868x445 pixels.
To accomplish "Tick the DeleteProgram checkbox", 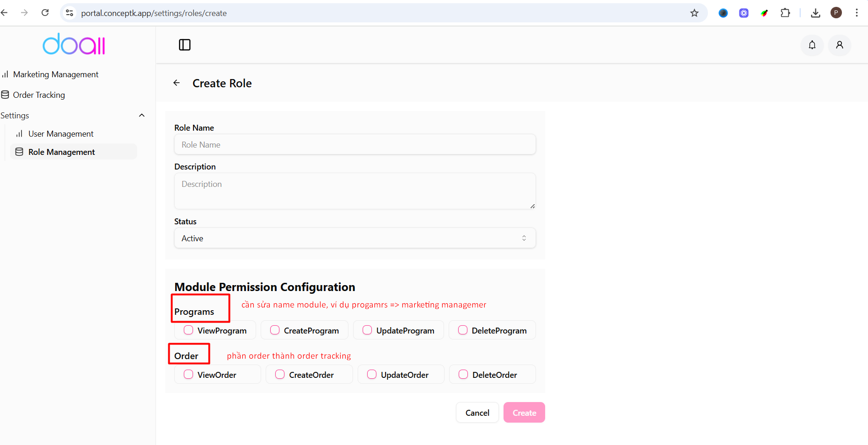I will point(463,330).
